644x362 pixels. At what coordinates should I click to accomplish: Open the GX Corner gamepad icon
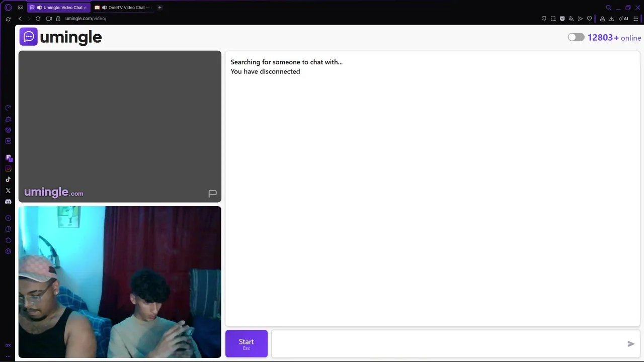click(x=21, y=8)
